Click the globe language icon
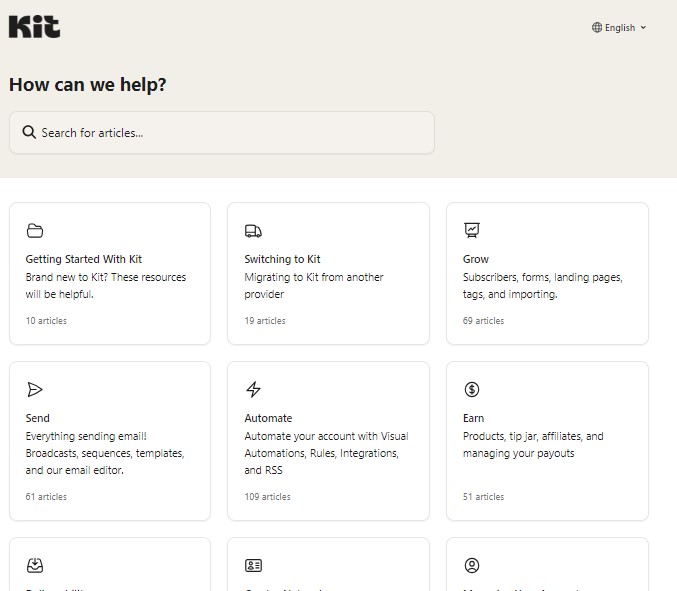 coord(597,28)
